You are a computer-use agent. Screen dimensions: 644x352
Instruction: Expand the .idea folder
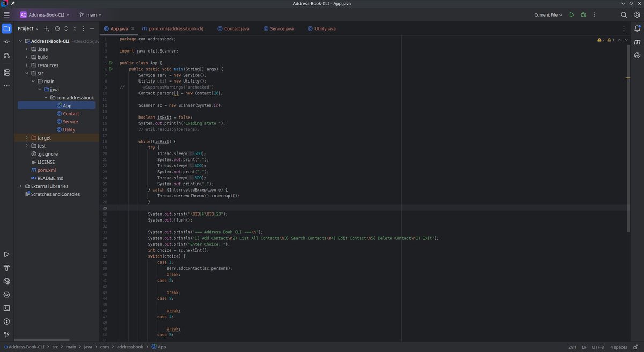(x=27, y=49)
